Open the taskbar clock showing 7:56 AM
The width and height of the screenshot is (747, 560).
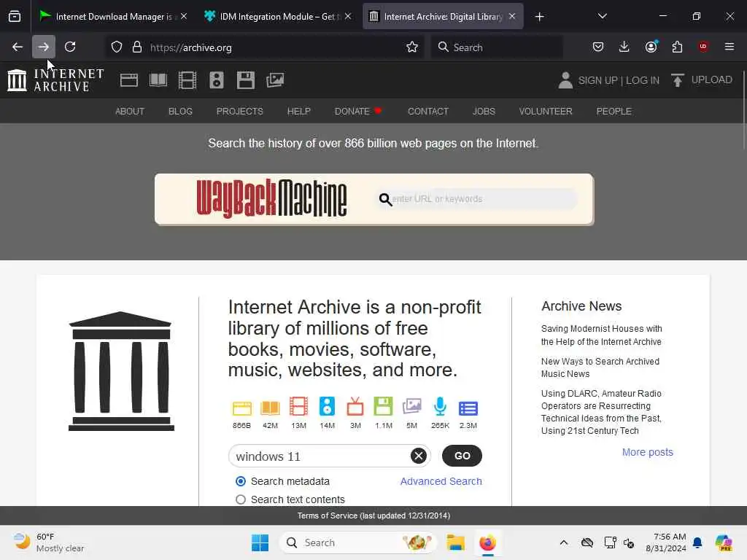pos(665,542)
